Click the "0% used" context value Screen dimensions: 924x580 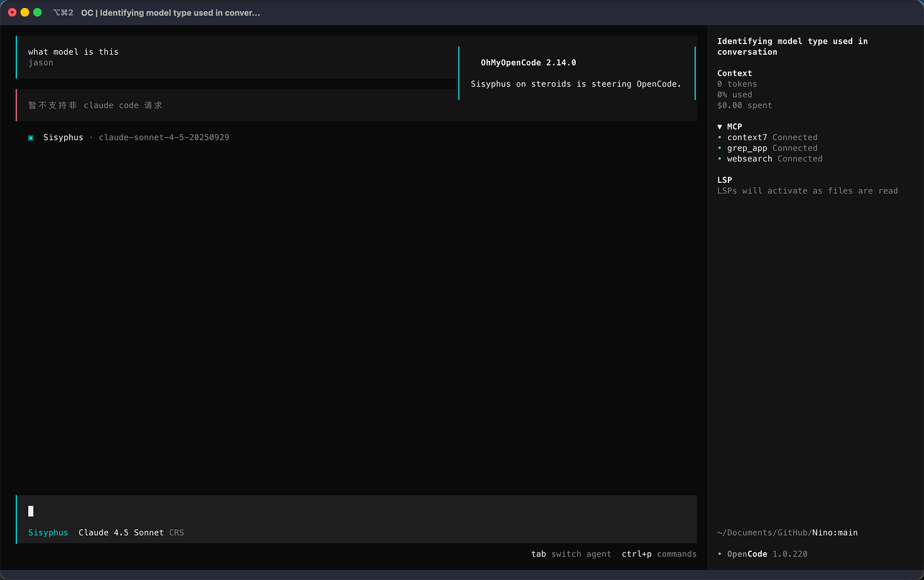[735, 94]
